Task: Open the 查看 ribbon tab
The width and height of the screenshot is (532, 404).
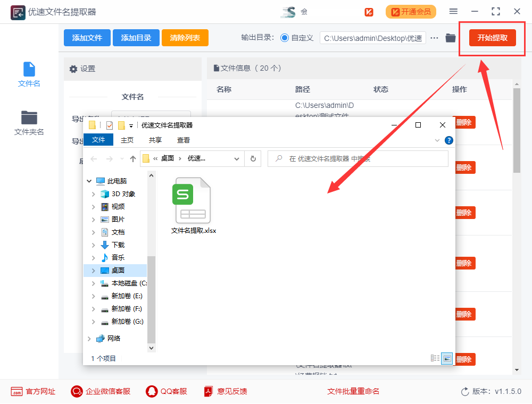Action: click(184, 140)
